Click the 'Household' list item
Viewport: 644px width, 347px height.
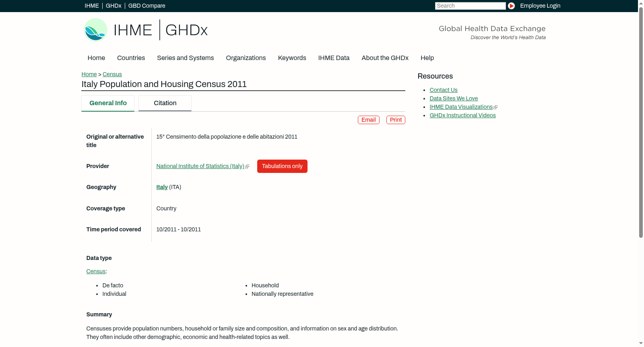click(x=265, y=286)
